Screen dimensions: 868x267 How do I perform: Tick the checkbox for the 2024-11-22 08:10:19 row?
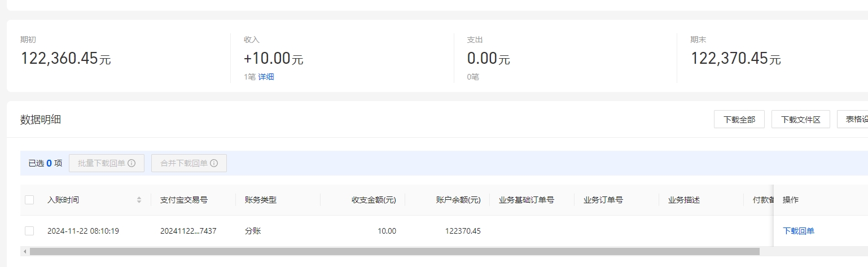(29, 231)
